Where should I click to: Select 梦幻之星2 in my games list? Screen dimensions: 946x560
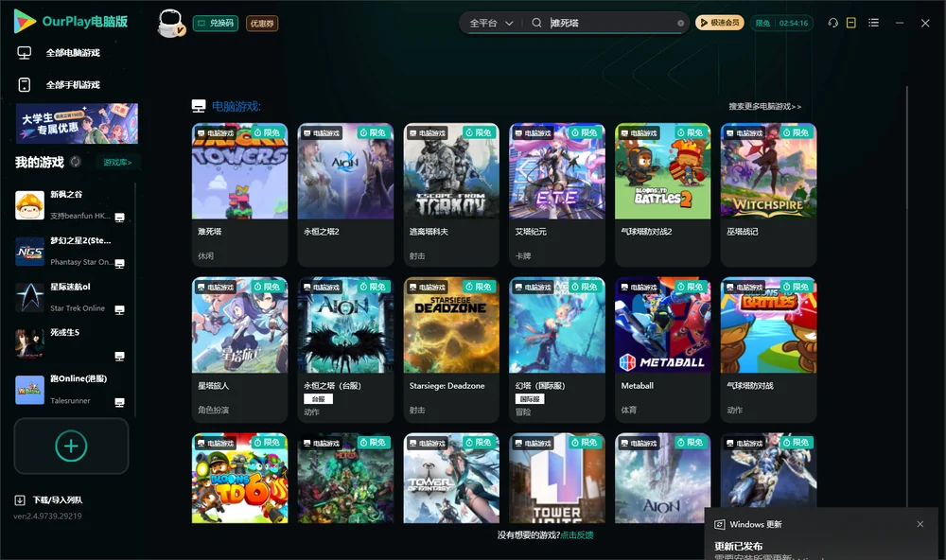click(x=70, y=251)
